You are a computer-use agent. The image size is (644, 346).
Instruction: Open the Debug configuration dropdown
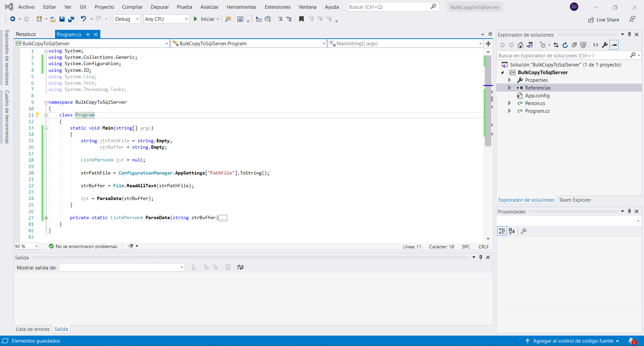(x=127, y=19)
